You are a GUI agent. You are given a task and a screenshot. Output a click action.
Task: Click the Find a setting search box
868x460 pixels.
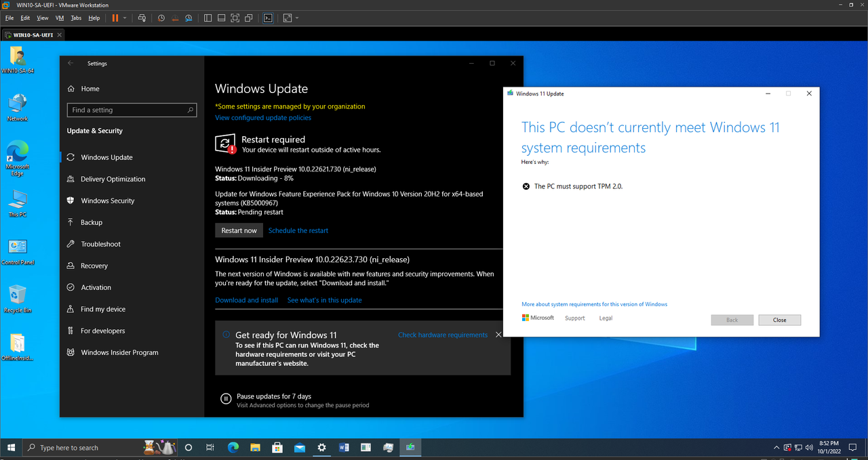coord(132,110)
